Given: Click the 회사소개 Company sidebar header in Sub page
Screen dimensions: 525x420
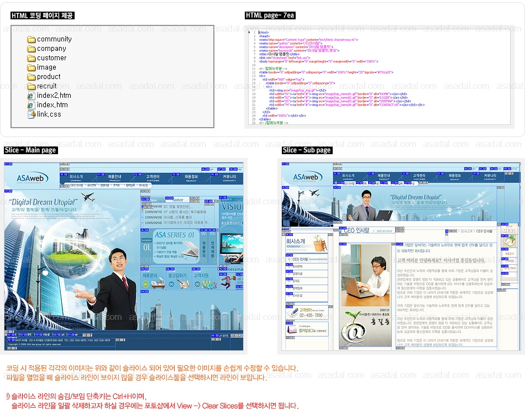Looking at the screenshot, I should (x=306, y=243).
